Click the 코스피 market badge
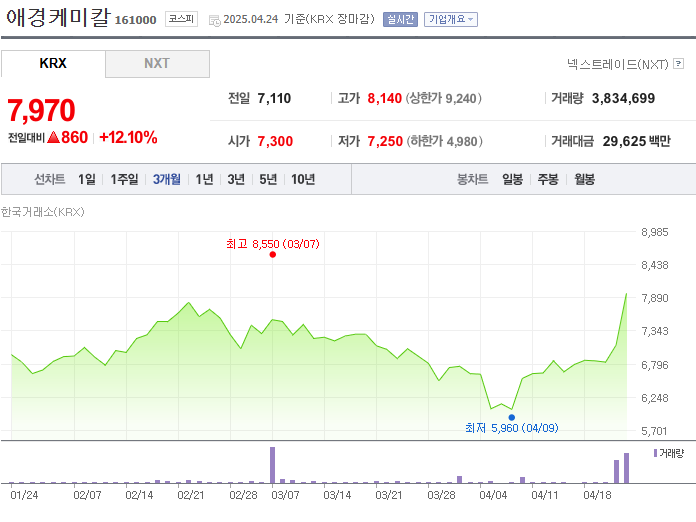 click(x=181, y=19)
